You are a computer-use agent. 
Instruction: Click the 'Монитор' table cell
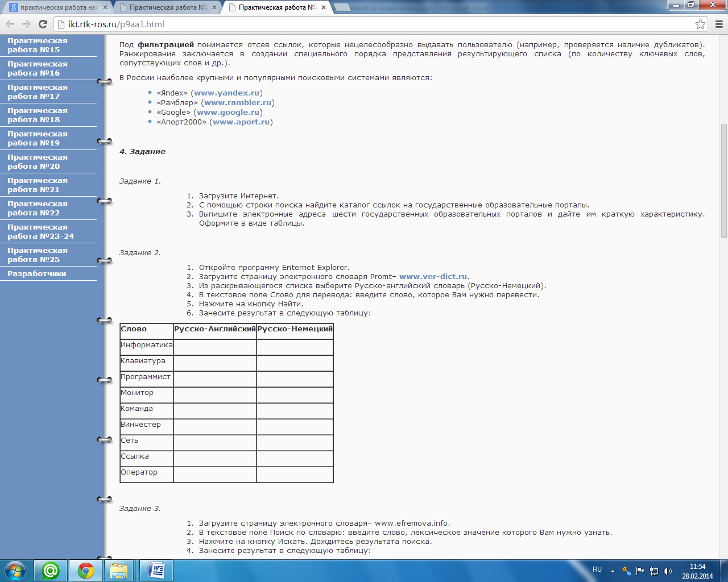pos(147,394)
